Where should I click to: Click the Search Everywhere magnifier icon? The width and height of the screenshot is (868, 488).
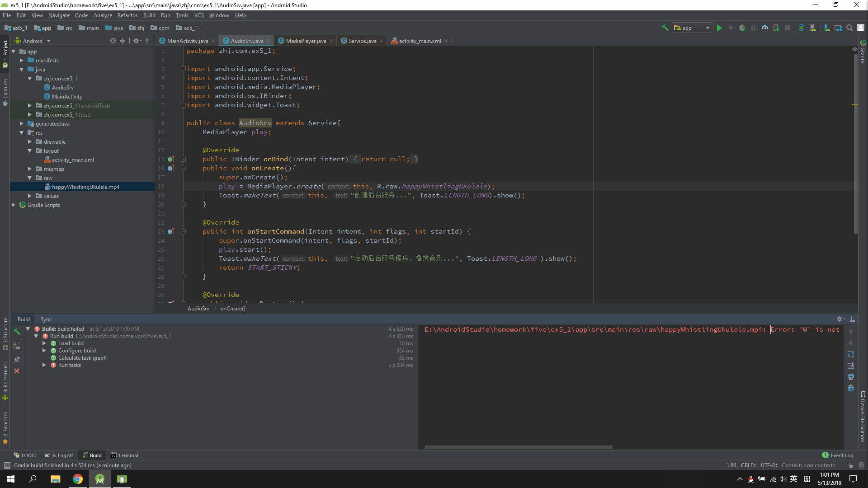pyautogui.click(x=849, y=28)
